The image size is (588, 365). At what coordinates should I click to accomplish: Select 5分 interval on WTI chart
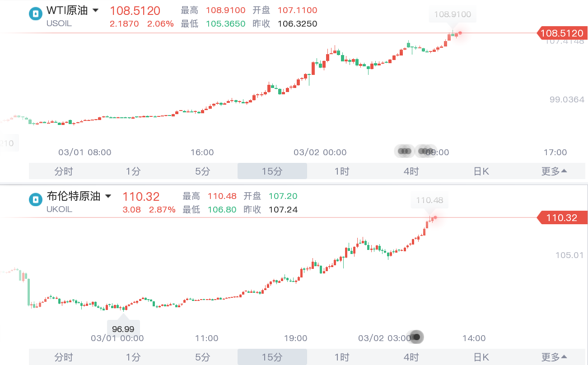pos(203,171)
